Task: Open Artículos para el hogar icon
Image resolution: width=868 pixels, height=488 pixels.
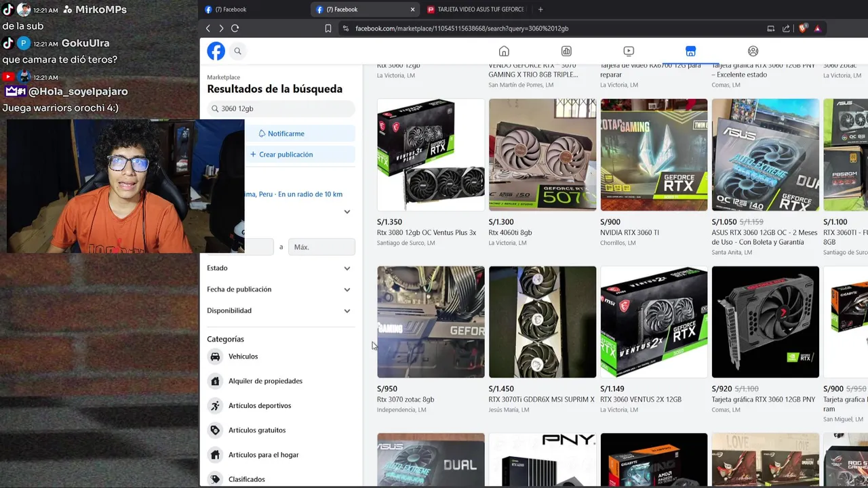Action: pyautogui.click(x=215, y=455)
